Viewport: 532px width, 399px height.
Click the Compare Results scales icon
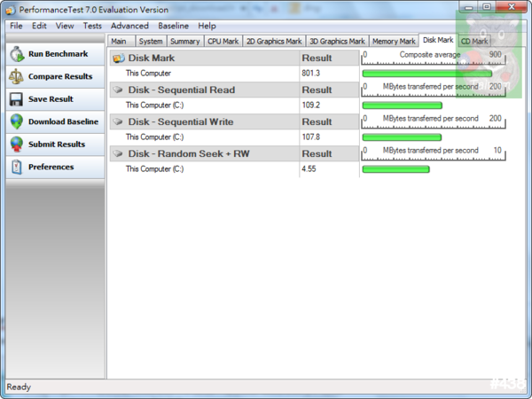16,76
